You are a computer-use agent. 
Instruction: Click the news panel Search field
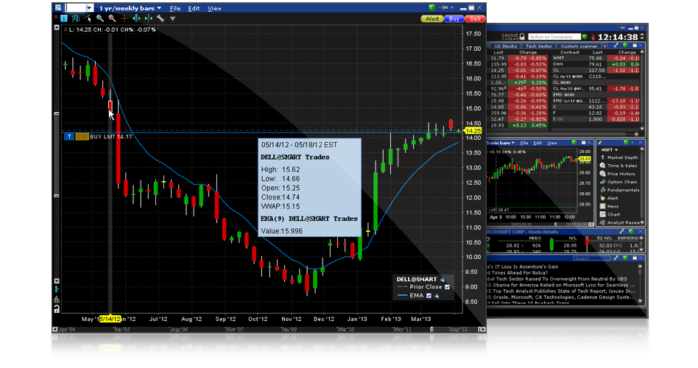pyautogui.click(x=591, y=258)
